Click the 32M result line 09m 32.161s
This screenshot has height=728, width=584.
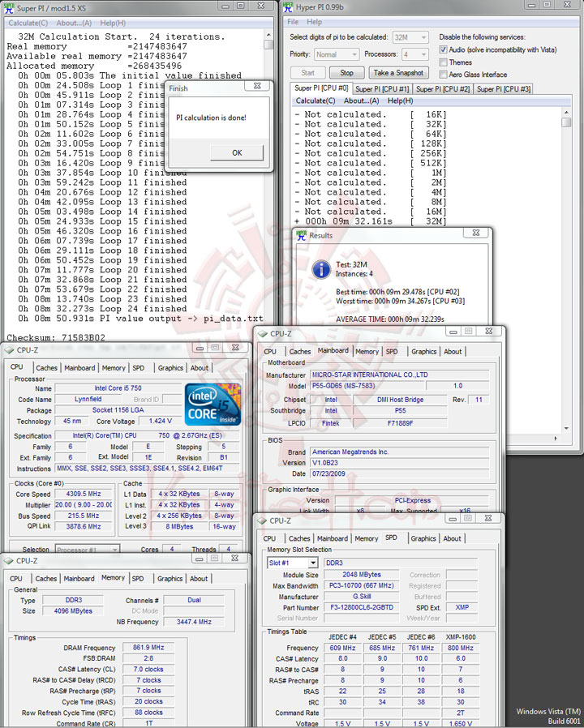[x=371, y=221]
